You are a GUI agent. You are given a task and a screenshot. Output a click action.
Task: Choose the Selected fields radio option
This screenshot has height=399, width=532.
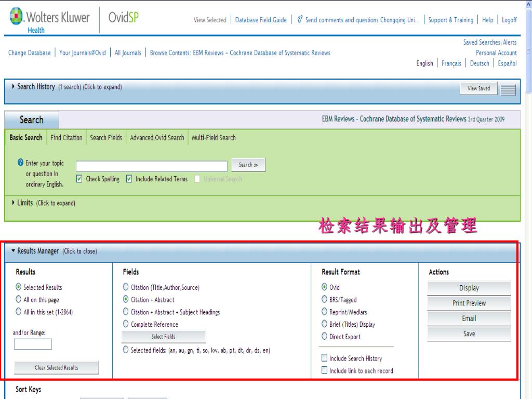[126, 350]
